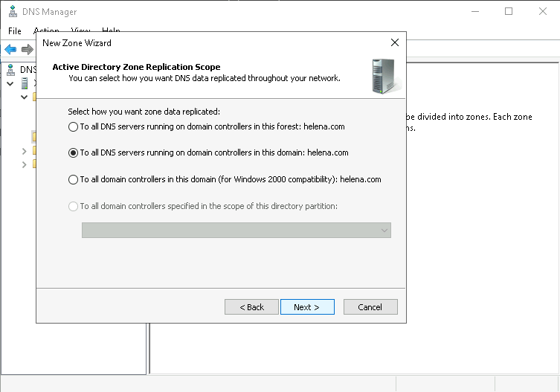Image resolution: width=560 pixels, height=392 pixels.
Task: Maximize the DNS Manager window
Action: 509,12
